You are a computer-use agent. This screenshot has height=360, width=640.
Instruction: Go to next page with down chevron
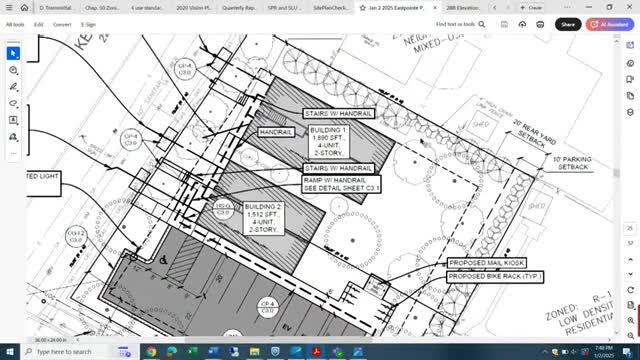630,274
